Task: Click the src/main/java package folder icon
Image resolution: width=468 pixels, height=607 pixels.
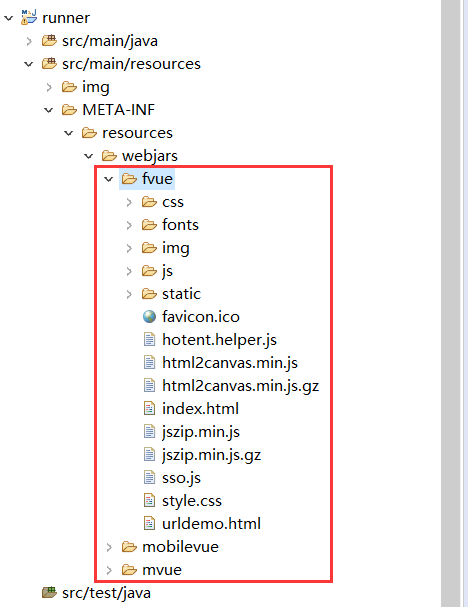Action: point(49,40)
